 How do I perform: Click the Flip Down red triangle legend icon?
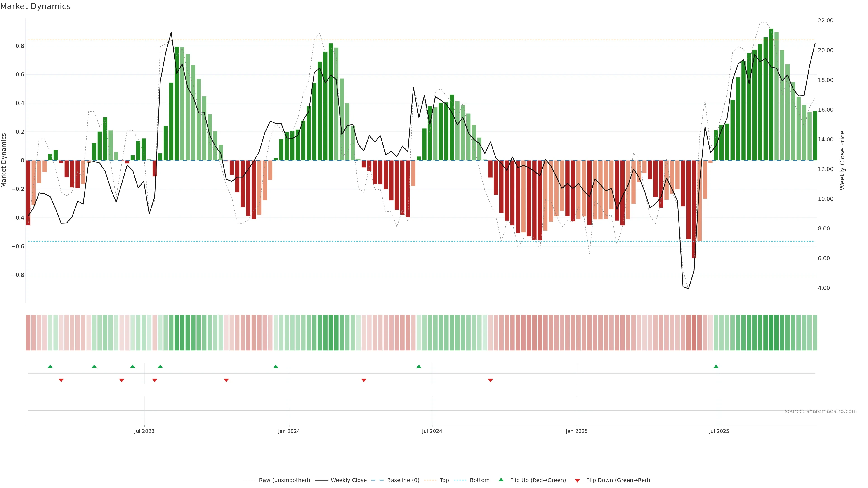tap(577, 480)
